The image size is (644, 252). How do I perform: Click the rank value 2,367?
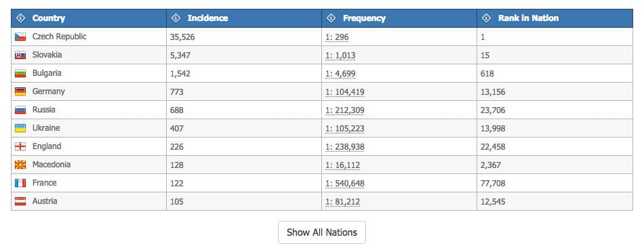point(491,165)
